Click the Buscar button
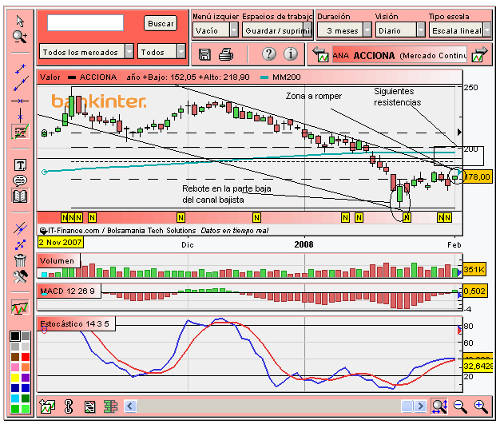 (161, 23)
